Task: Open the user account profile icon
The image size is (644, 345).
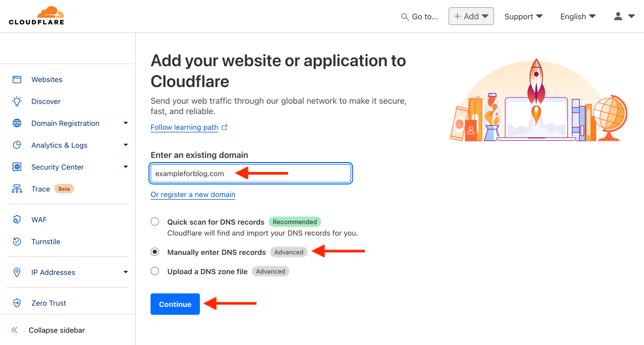Action: coord(618,17)
